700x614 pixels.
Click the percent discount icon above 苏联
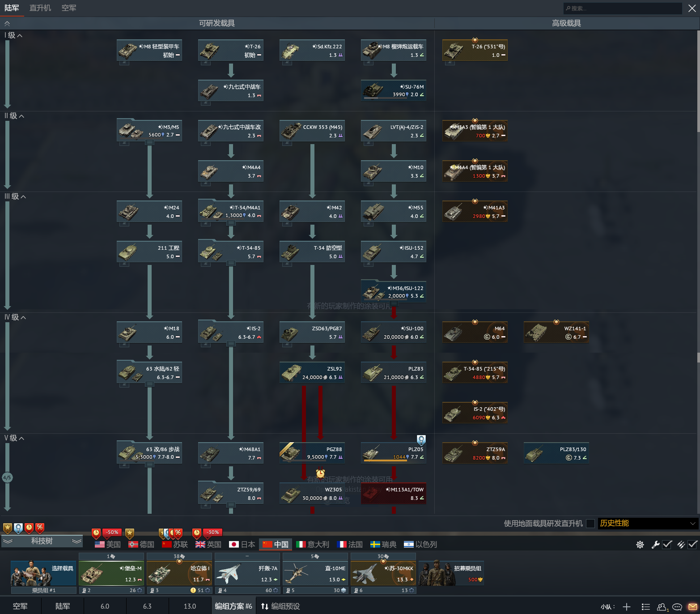pyautogui.click(x=178, y=533)
